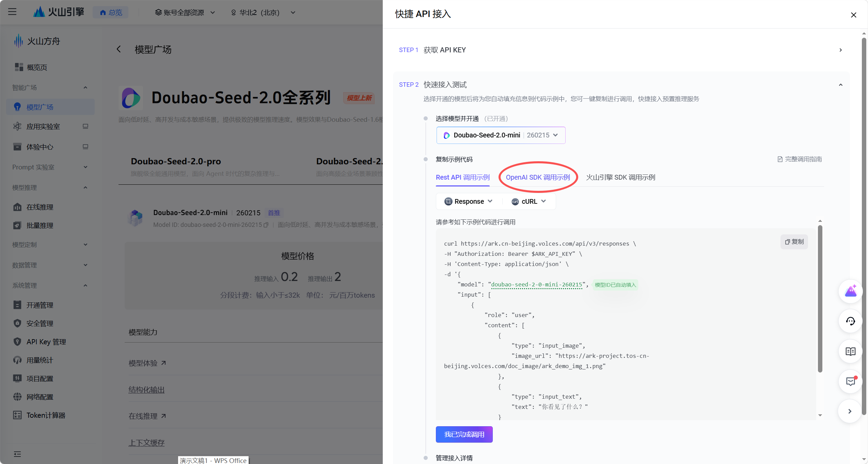Open 批量推理 in the sidebar
868x464 pixels.
pyautogui.click(x=50, y=225)
